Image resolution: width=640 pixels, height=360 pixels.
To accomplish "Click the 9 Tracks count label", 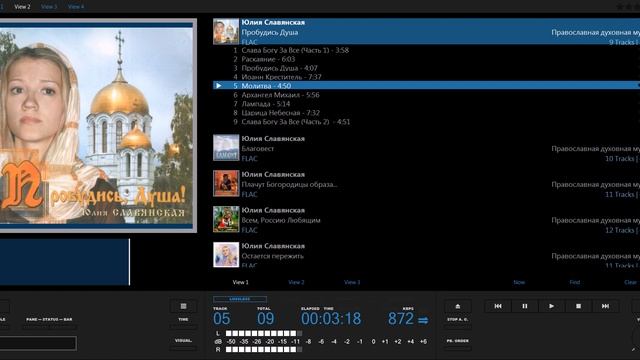I will pyautogui.click(x=622, y=42).
